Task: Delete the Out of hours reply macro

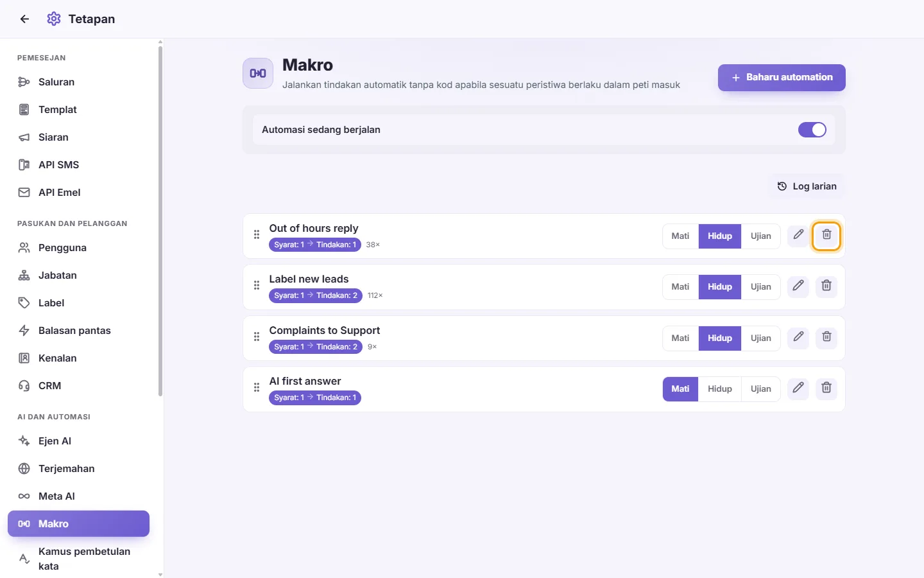Action: coord(826,236)
